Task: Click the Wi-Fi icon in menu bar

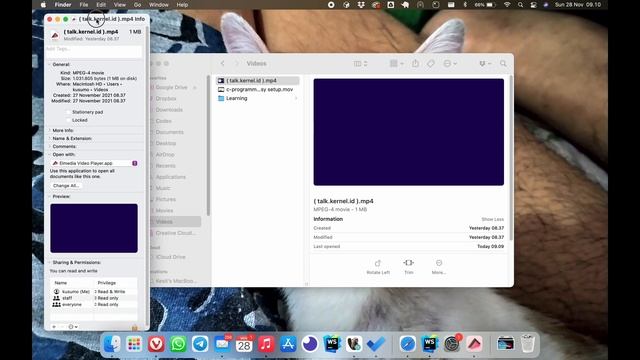Action: [x=507, y=5]
